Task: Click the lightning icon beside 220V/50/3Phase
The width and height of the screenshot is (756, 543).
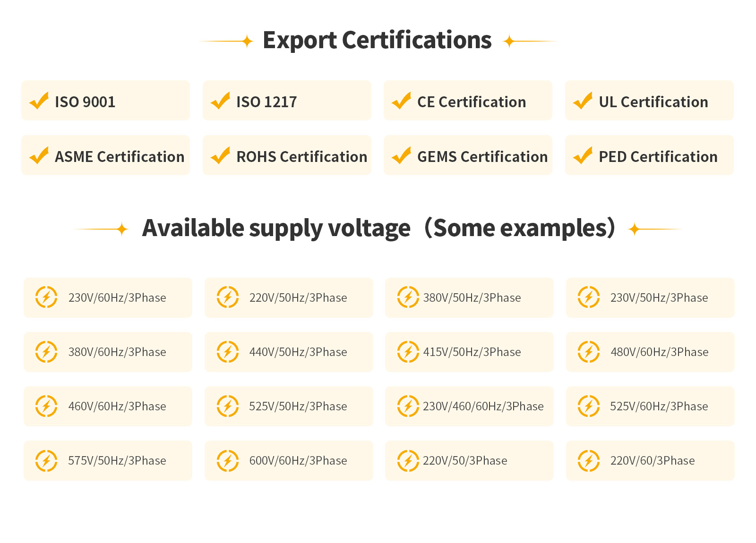Action: point(408,460)
